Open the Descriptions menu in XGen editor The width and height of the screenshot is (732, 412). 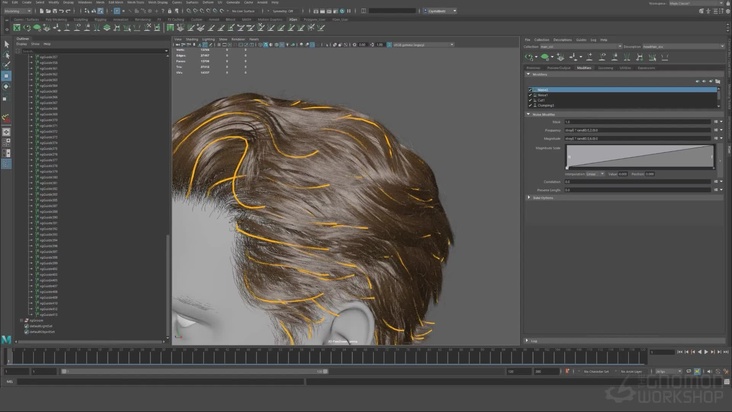562,40
